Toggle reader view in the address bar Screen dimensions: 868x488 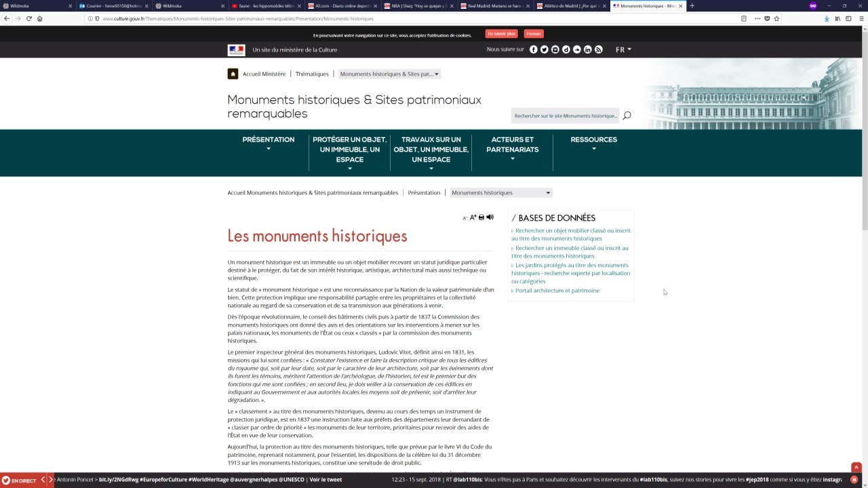[x=744, y=18]
